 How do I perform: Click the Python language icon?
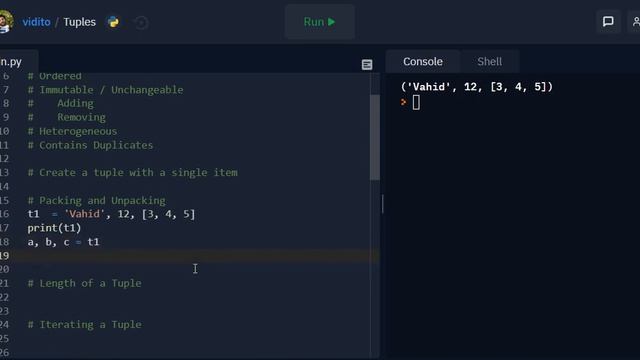(x=113, y=22)
